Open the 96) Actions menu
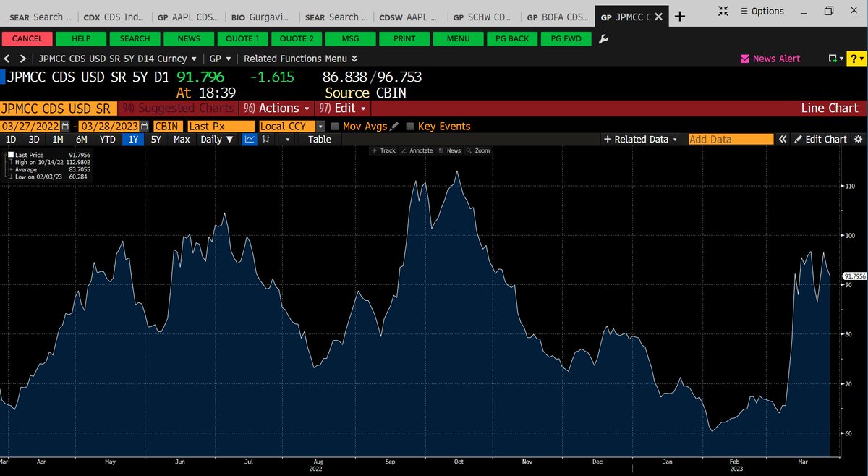868x476 pixels. [x=276, y=108]
